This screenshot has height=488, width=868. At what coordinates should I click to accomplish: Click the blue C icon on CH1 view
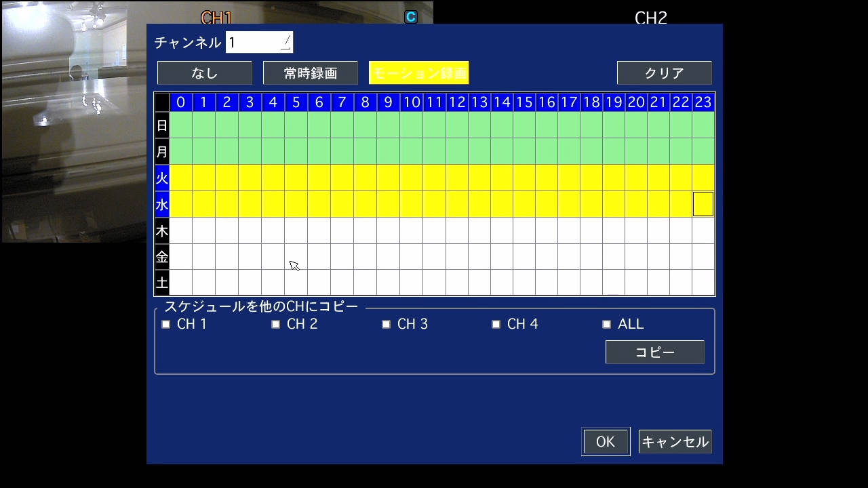[411, 17]
